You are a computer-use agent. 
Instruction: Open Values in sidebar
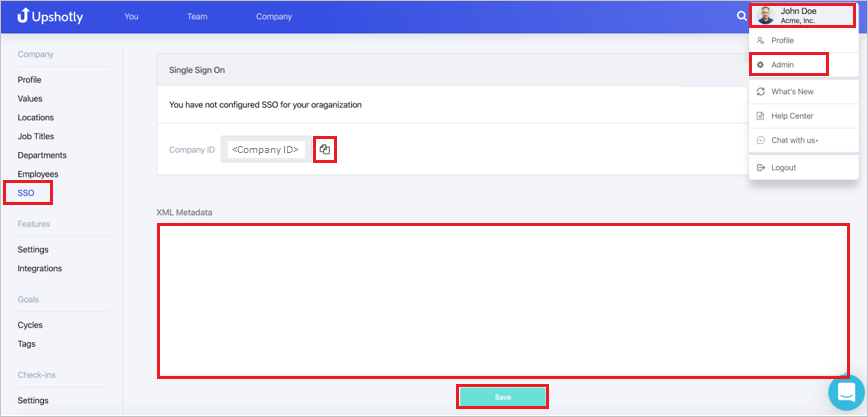[x=30, y=99]
